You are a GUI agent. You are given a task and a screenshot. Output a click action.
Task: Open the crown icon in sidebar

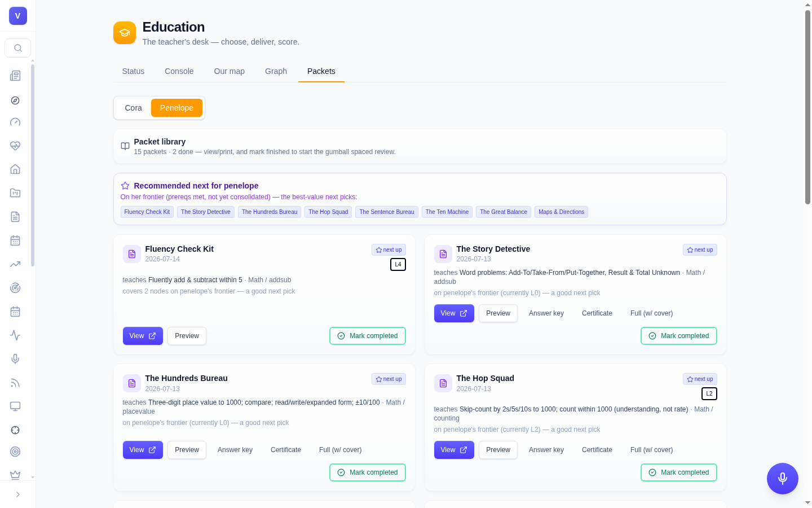15,475
